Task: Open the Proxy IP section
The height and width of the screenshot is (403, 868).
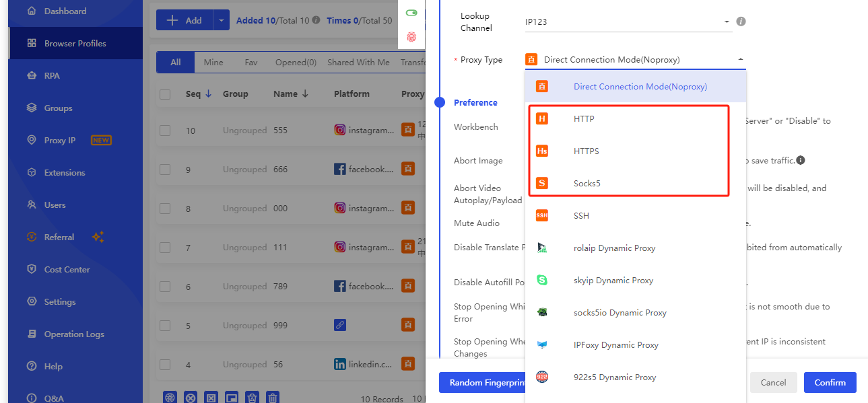Action: point(60,141)
